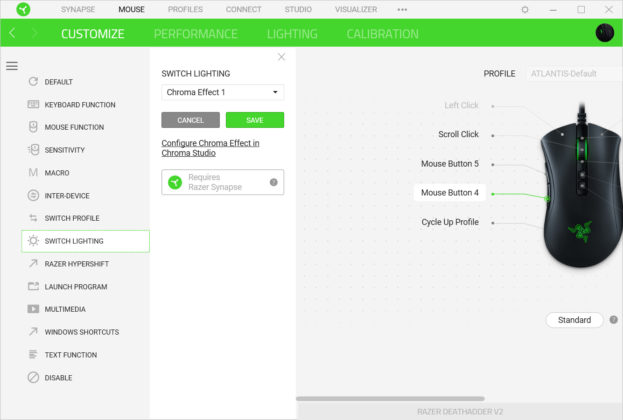Click the device avatar icon at top right
Image resolution: width=623 pixels, height=420 pixels.
pyautogui.click(x=605, y=33)
